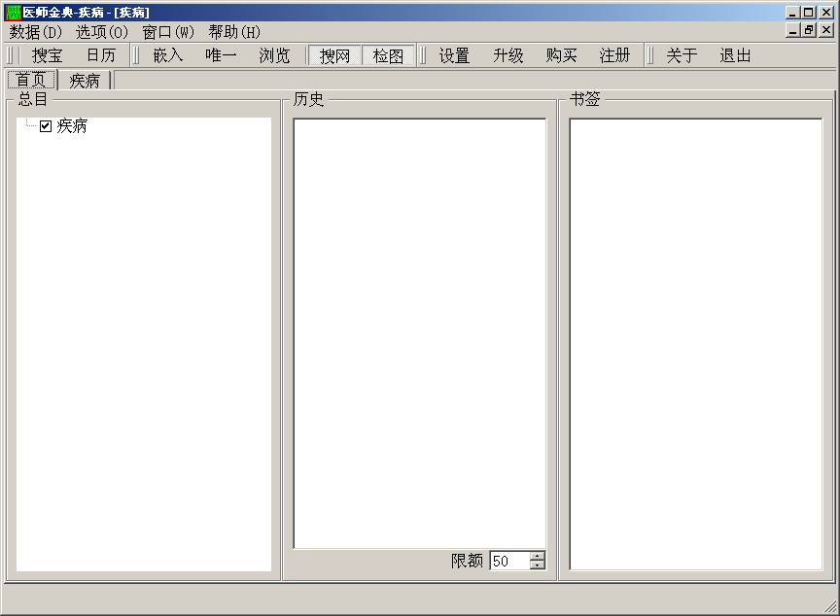Click the 注册 register button
The height and width of the screenshot is (616, 840).
point(614,55)
